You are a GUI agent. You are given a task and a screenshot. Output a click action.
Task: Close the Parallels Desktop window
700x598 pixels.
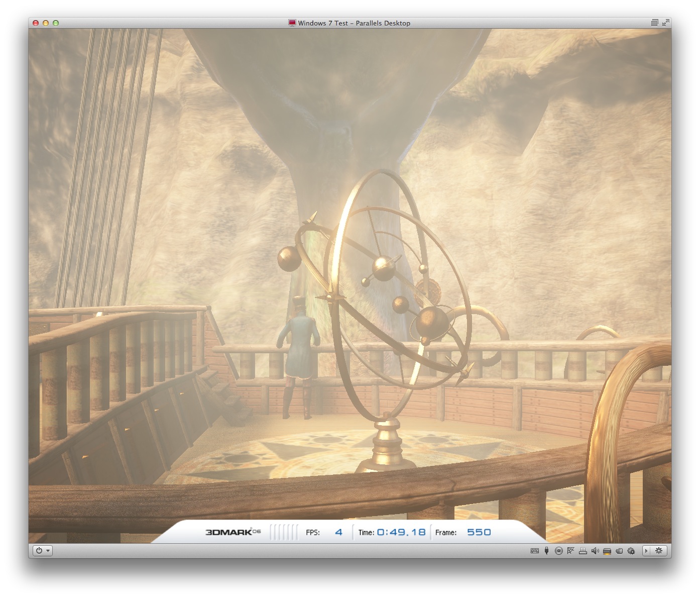(x=36, y=23)
